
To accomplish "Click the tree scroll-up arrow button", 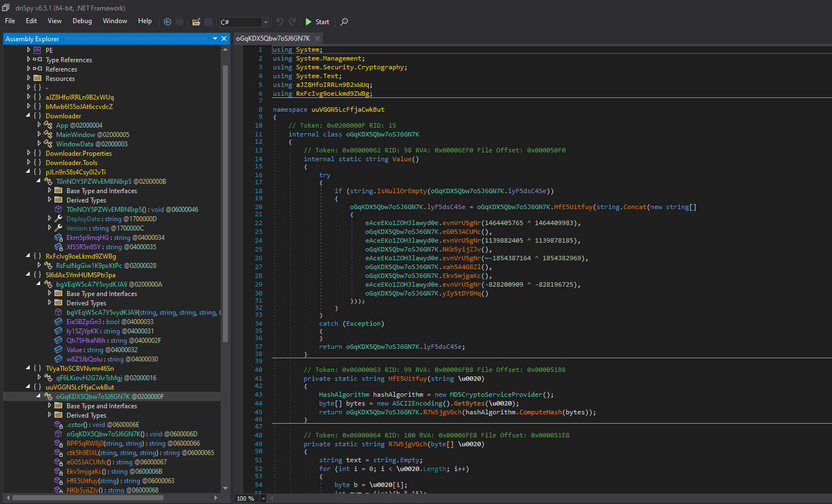I will (x=225, y=50).
